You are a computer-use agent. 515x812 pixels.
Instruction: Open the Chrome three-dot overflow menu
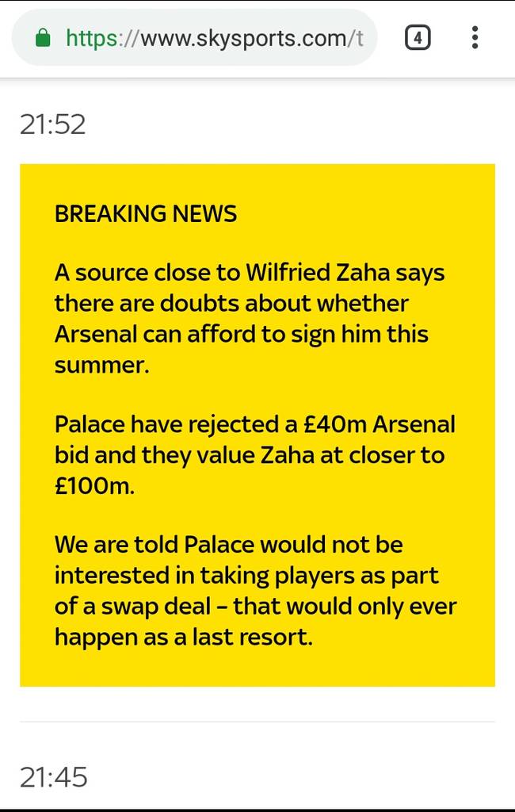tap(475, 37)
